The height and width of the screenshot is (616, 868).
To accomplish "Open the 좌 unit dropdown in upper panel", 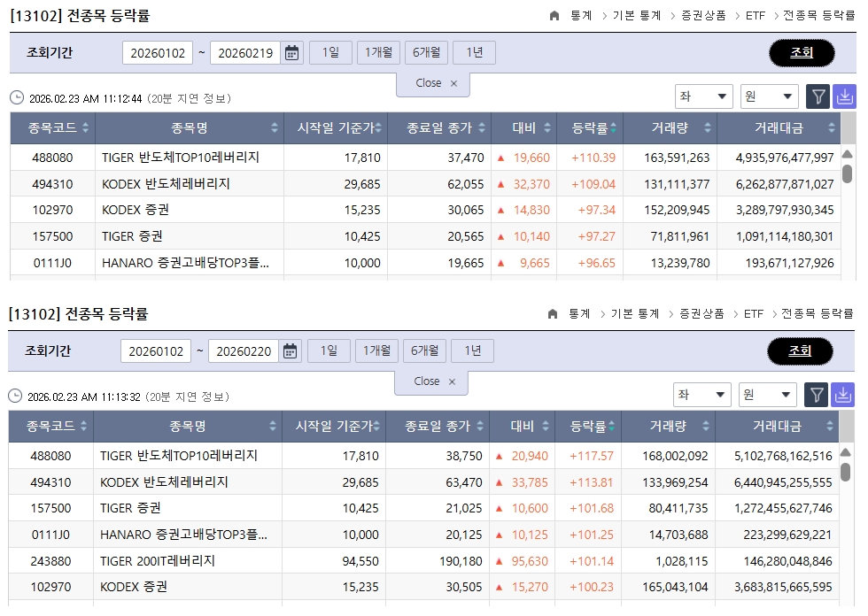I will pyautogui.click(x=703, y=96).
